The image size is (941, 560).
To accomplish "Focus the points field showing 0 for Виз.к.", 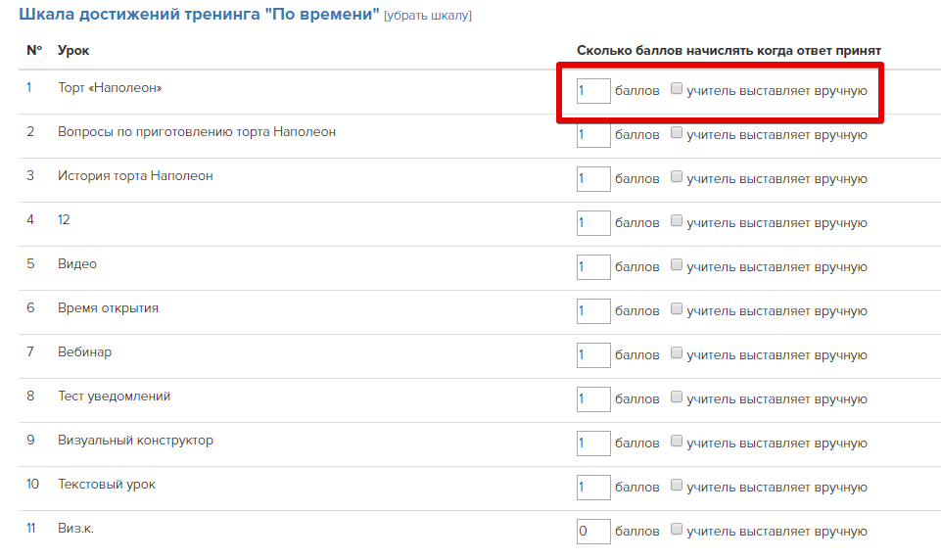I will pyautogui.click(x=593, y=532).
